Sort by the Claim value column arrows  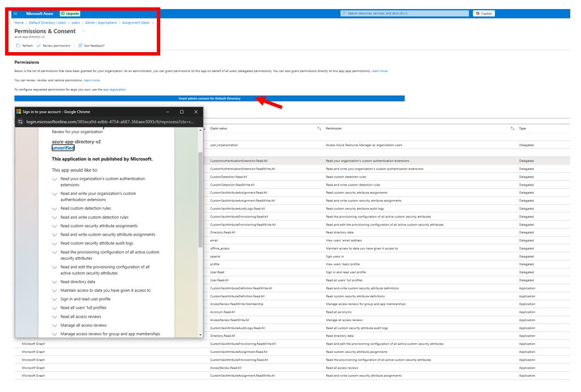click(x=319, y=129)
